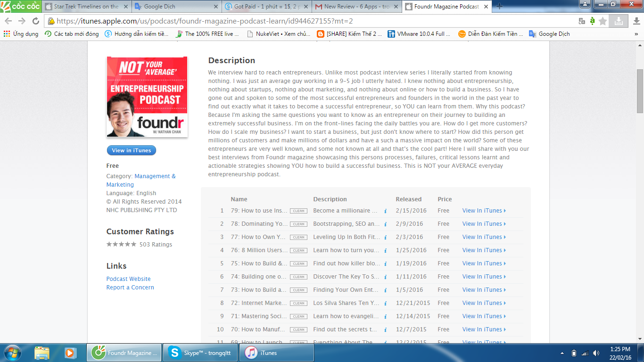Click the Released column header
Image resolution: width=644 pixels, height=362 pixels.
tap(409, 199)
